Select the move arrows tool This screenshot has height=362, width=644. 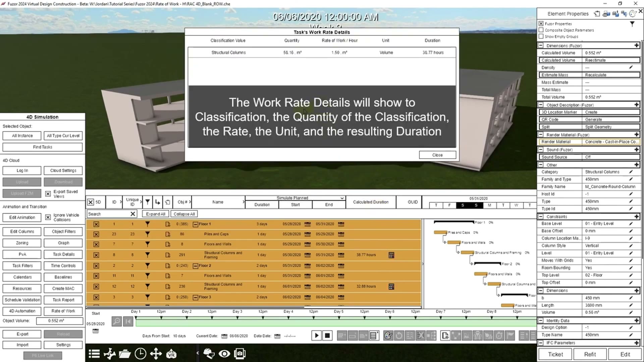(156, 354)
